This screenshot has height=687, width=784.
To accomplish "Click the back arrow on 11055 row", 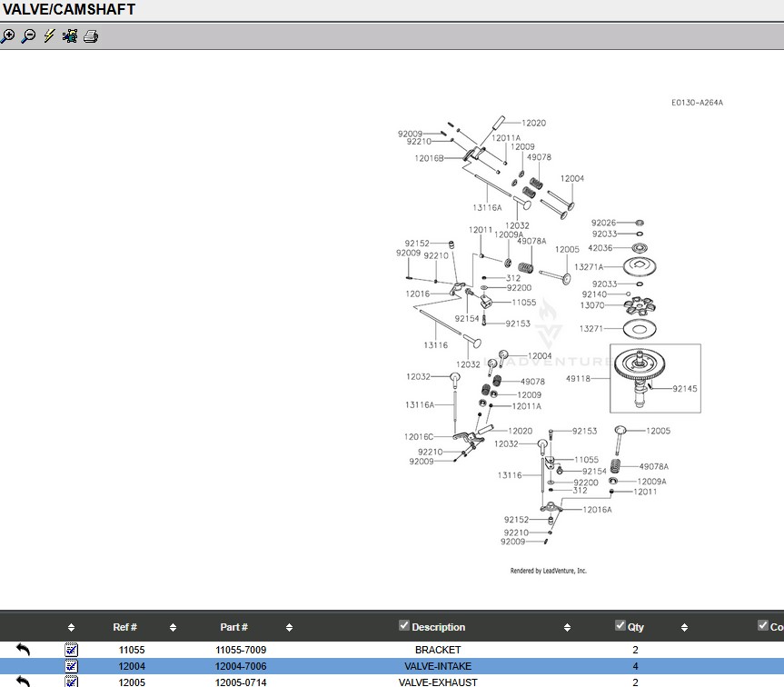I will 23,650.
